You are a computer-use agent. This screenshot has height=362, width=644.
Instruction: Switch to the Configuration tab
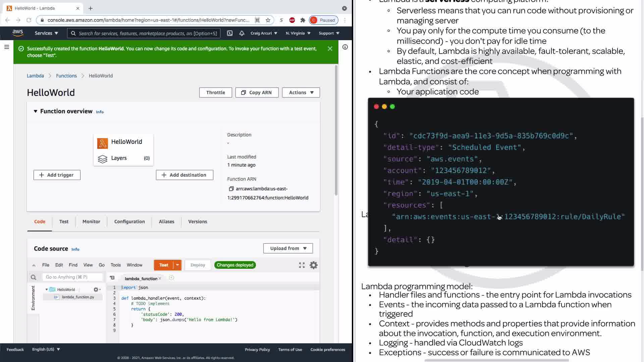[x=129, y=222]
